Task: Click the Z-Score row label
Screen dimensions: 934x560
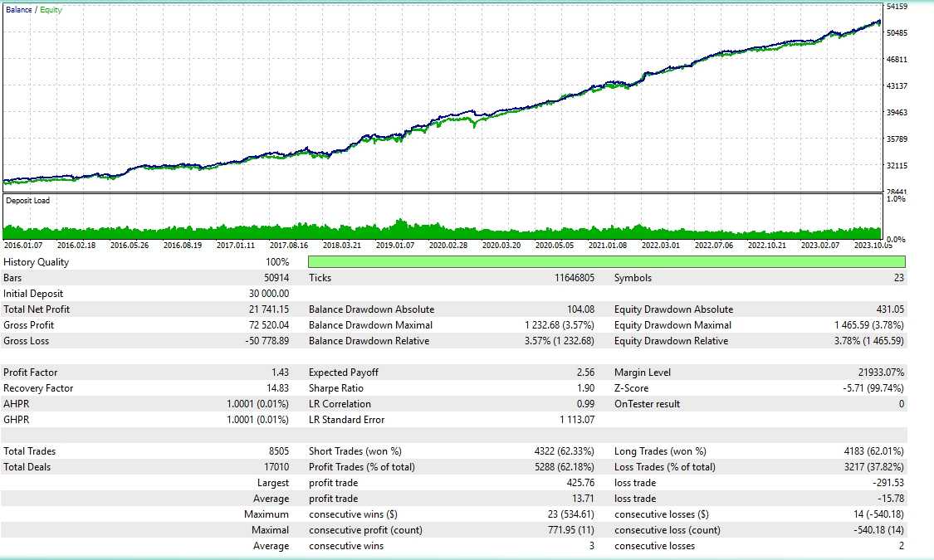Action: pos(631,388)
